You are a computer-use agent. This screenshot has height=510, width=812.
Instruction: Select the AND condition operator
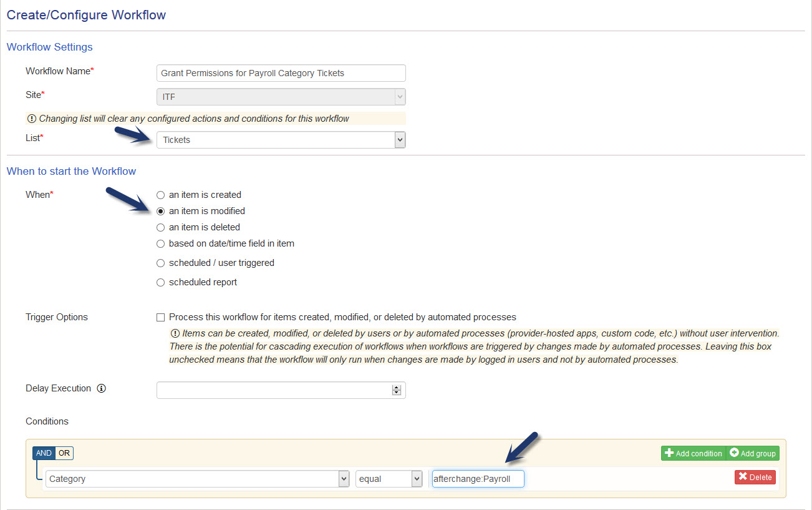(x=44, y=453)
